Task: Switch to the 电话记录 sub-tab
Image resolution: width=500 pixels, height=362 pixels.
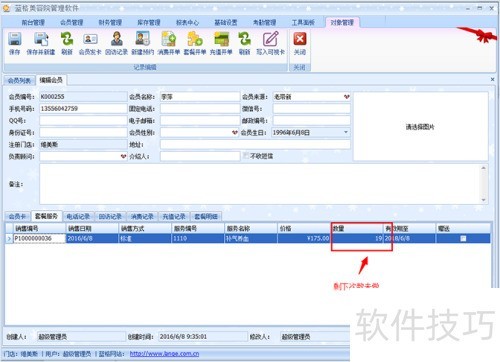Action: click(x=78, y=216)
